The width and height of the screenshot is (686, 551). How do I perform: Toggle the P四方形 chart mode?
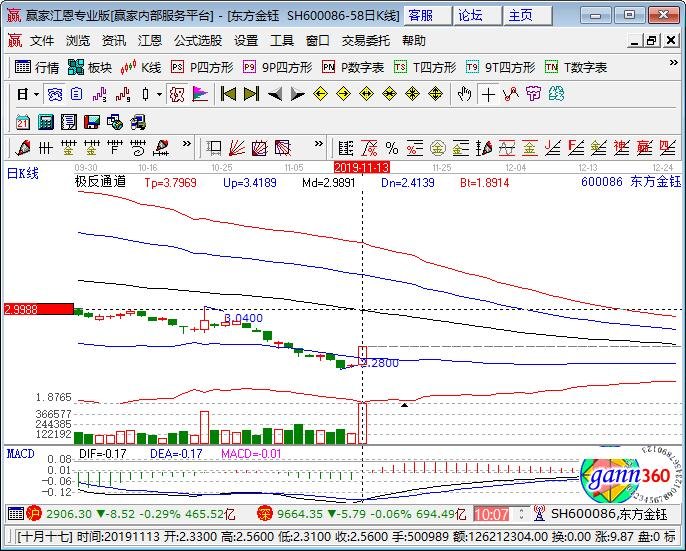(203, 68)
